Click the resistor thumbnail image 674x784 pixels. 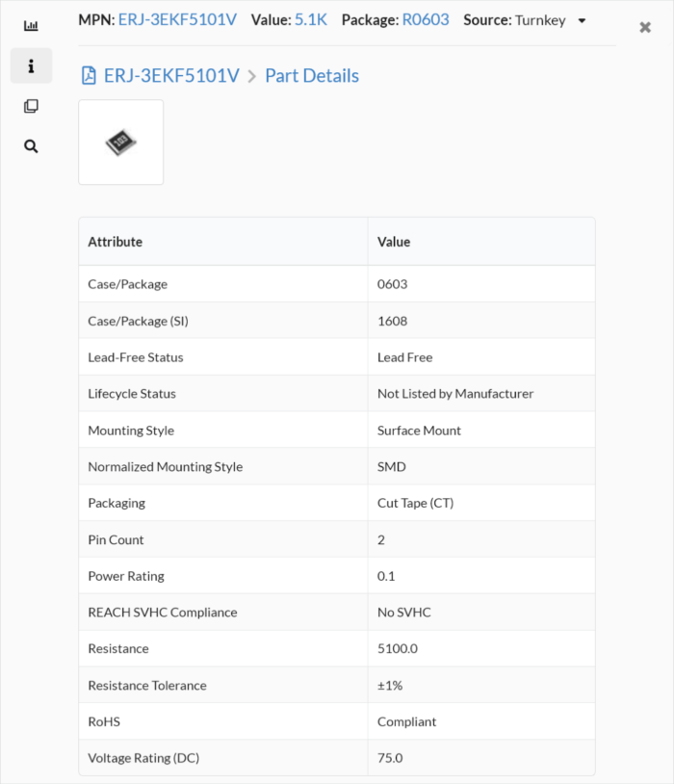tap(121, 143)
